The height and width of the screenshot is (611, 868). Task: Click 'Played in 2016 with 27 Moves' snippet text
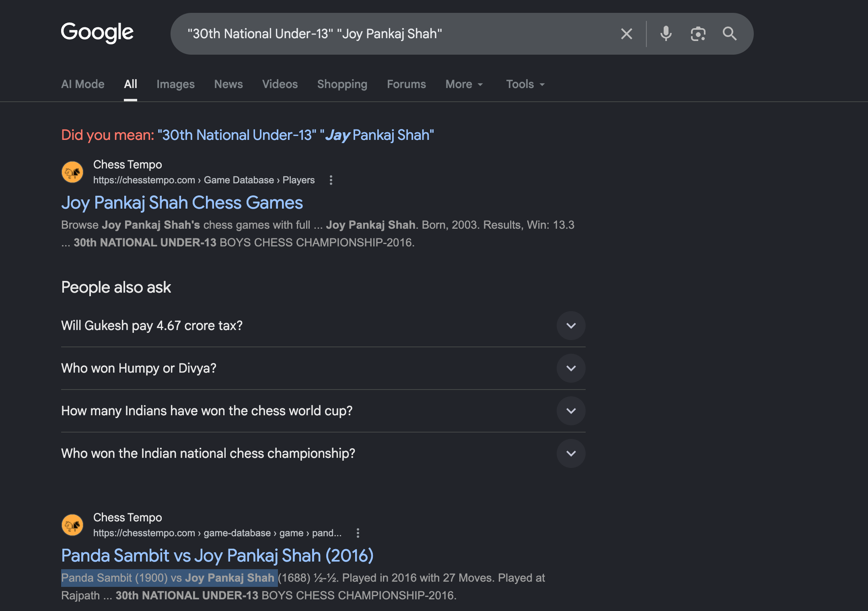417,578
